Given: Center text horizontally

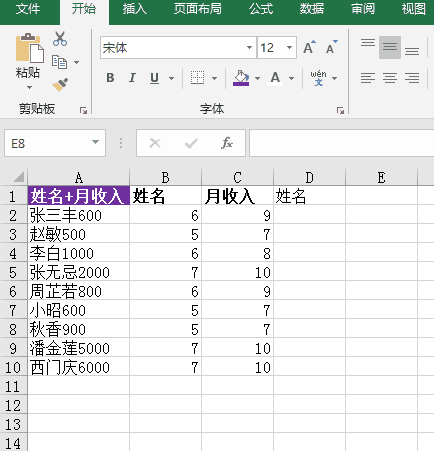Looking at the screenshot, I should (390, 78).
